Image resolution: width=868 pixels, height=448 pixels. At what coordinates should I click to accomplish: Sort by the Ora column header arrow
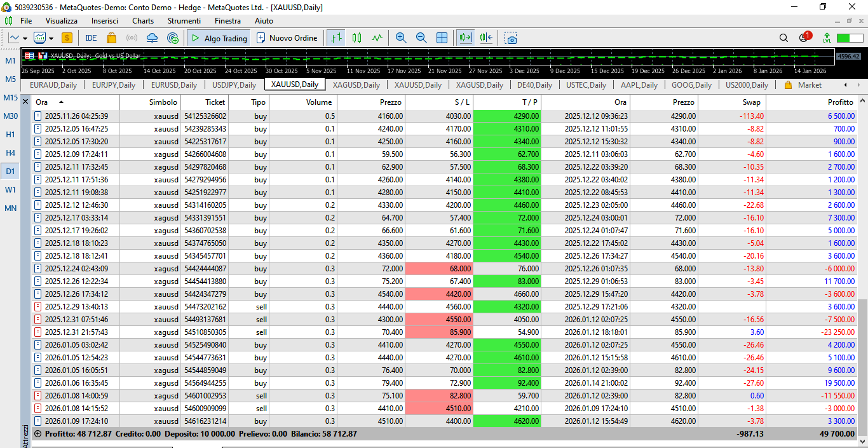(61, 102)
